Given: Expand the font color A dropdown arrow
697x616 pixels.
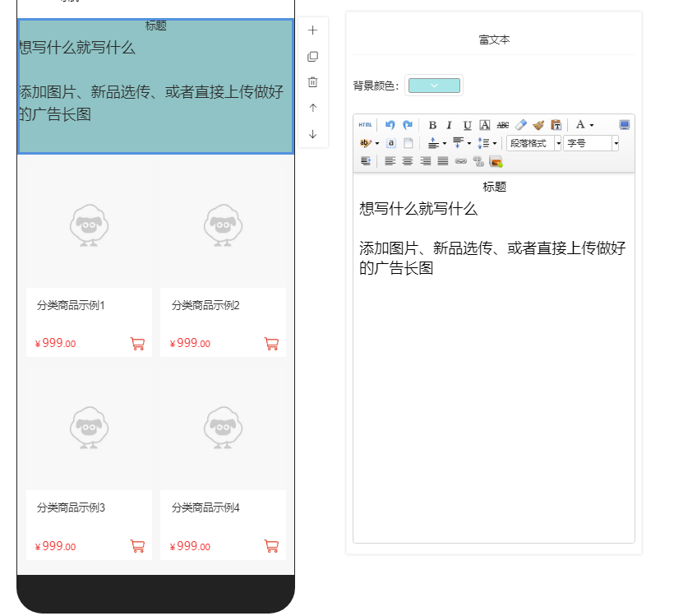Looking at the screenshot, I should point(592,125).
